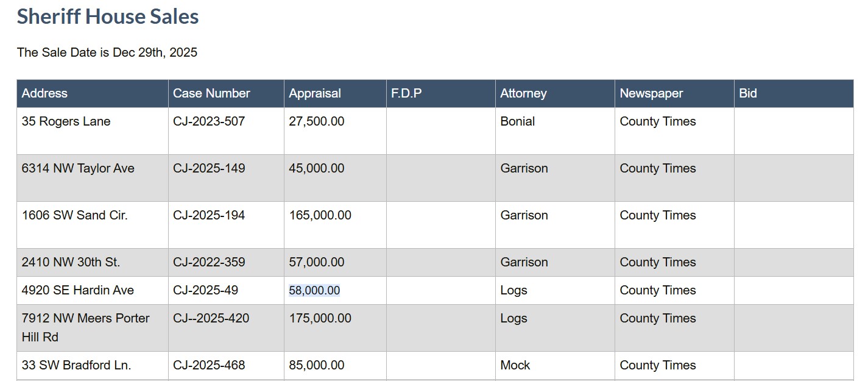Click the 165,000.00 appraisal amount
This screenshot has height=381, width=868.
320,215
